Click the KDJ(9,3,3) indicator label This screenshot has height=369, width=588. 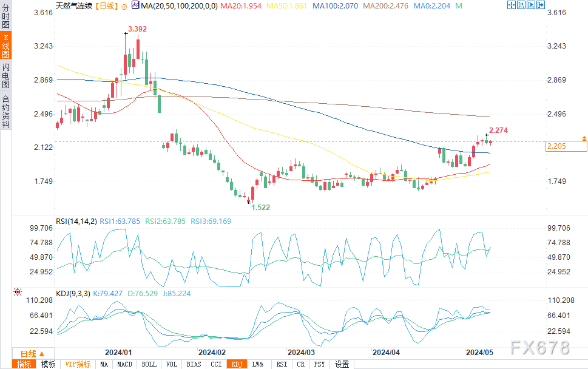pyautogui.click(x=73, y=294)
